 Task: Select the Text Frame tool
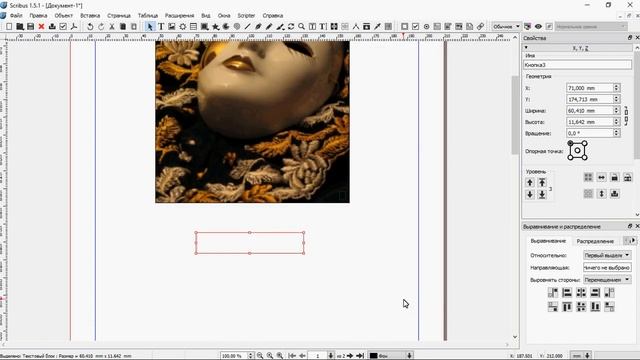(x=161, y=27)
